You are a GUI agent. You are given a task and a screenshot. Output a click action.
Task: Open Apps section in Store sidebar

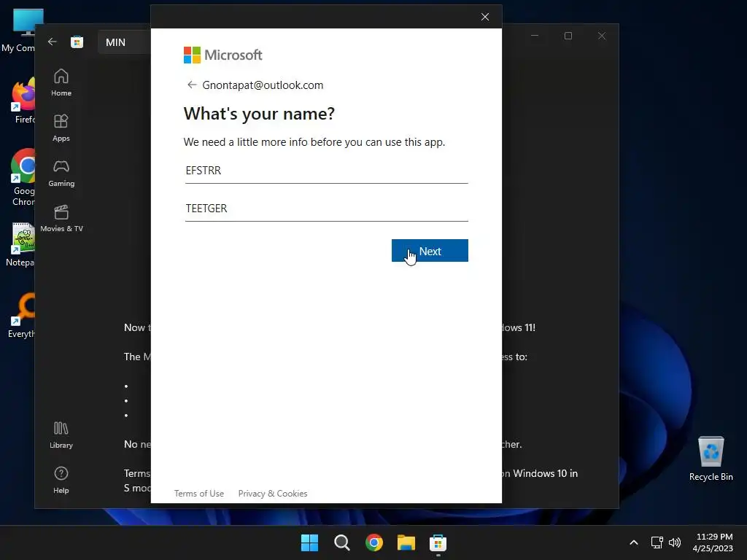[61, 128]
